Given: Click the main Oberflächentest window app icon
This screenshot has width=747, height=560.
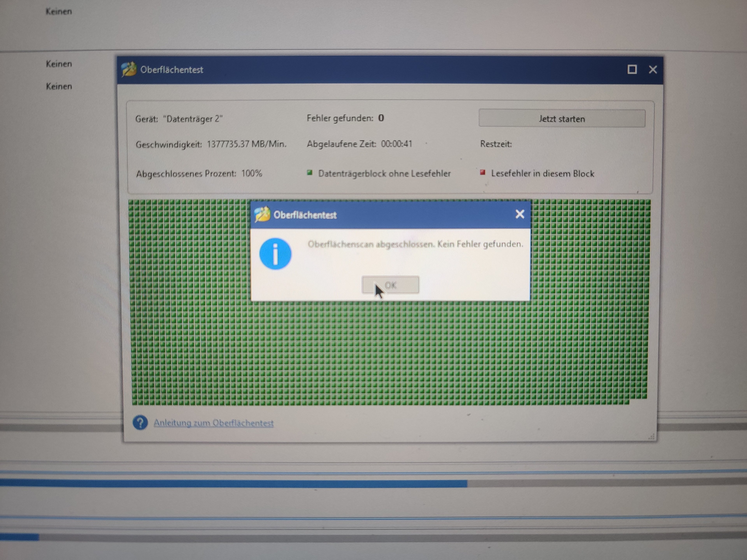Looking at the screenshot, I should tap(129, 69).
